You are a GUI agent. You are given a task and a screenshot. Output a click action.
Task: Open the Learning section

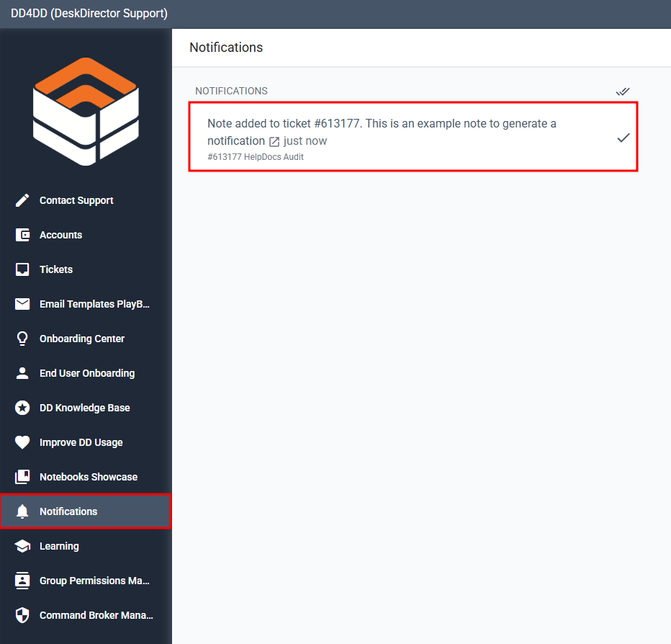86,546
